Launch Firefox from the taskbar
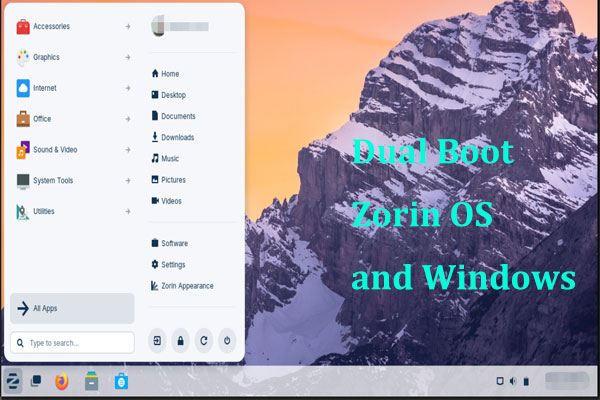The width and height of the screenshot is (600, 400). (62, 381)
